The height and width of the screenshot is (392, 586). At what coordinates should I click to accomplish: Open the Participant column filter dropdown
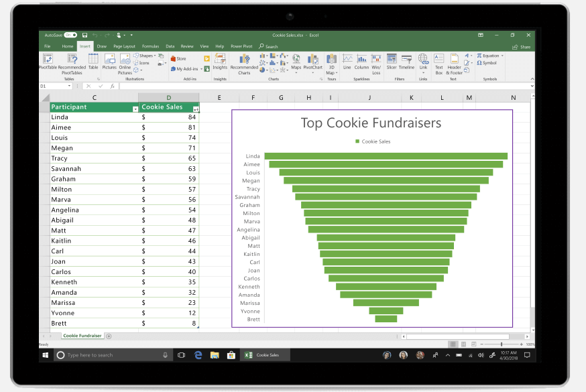(x=135, y=109)
